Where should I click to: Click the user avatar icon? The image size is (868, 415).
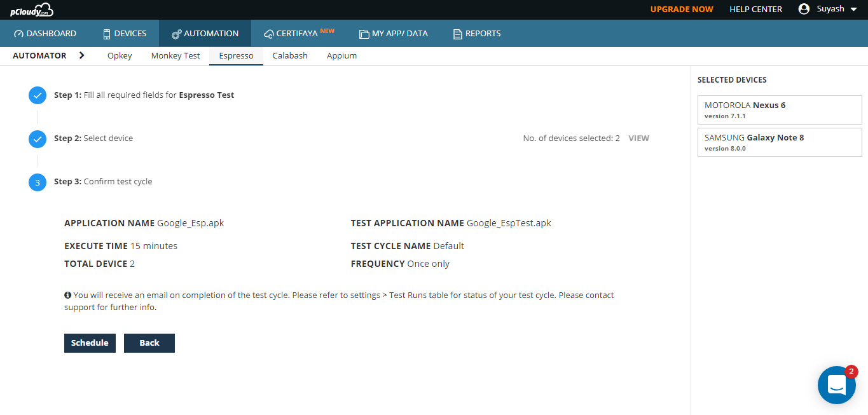click(804, 9)
